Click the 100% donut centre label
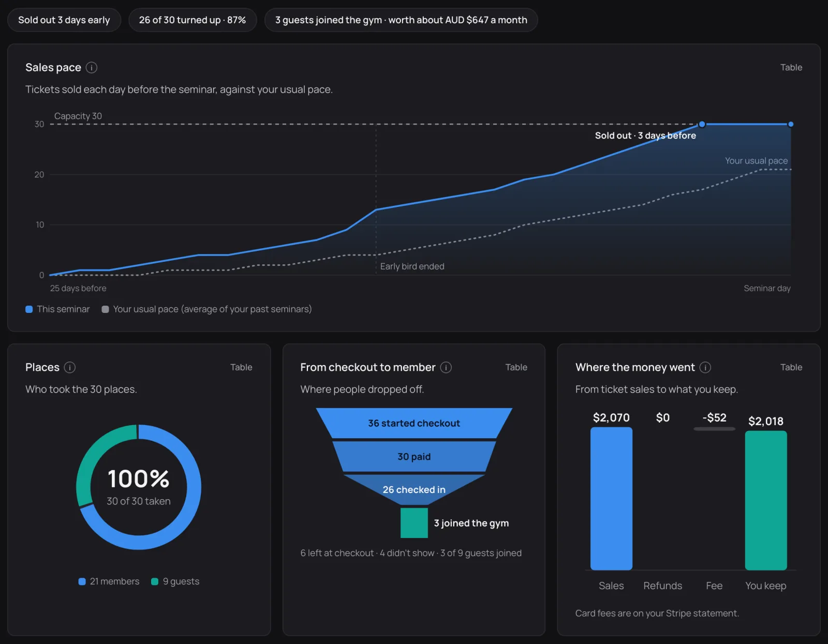The height and width of the screenshot is (644, 828). (x=139, y=479)
